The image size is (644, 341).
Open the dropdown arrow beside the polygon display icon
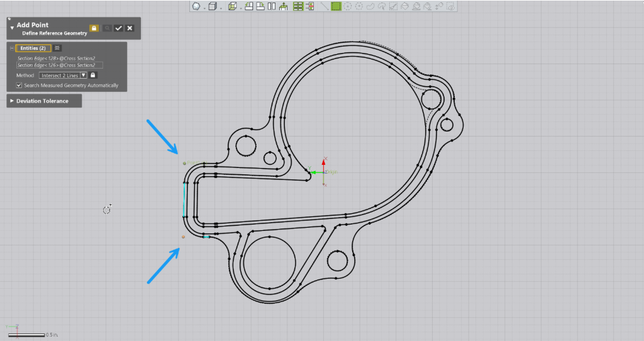204,8
